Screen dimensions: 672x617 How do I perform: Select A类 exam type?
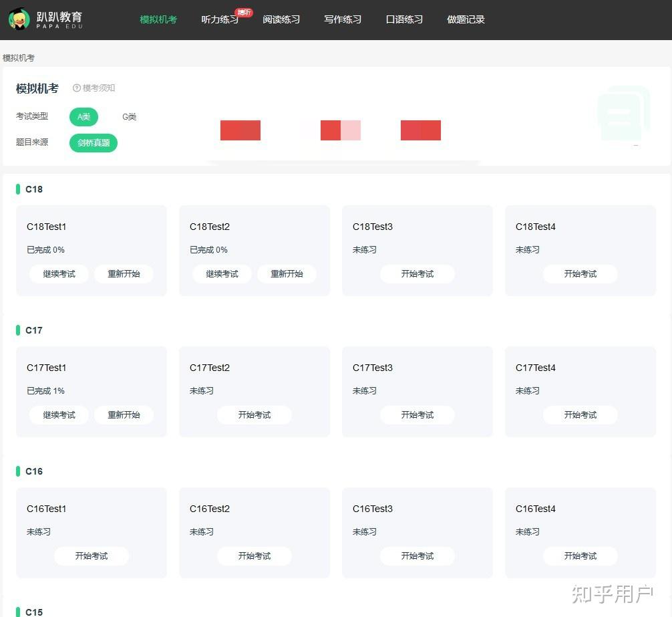point(83,116)
